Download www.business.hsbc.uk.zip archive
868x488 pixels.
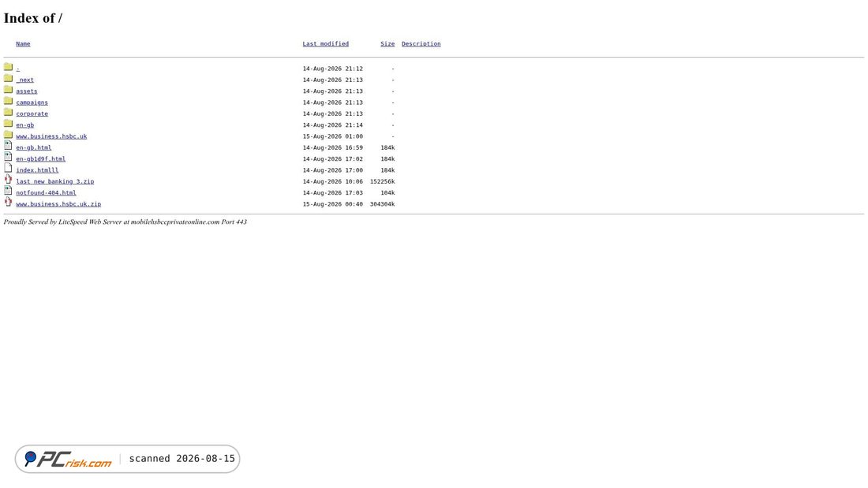[58, 204]
